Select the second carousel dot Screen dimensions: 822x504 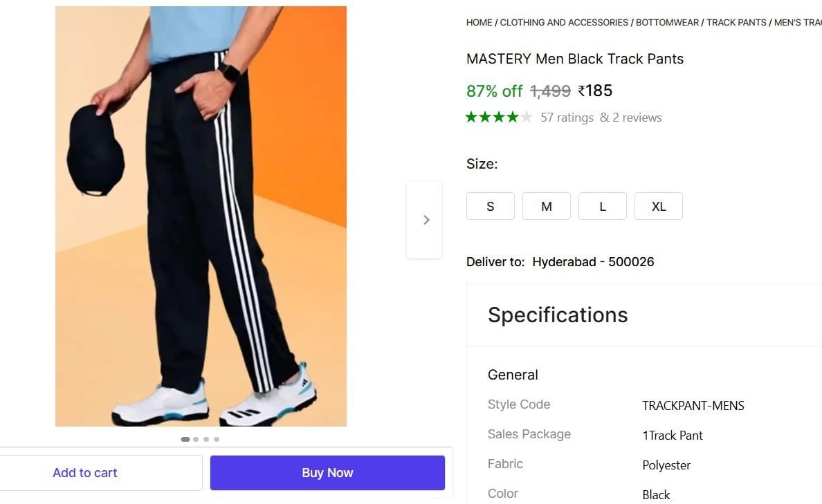point(195,439)
